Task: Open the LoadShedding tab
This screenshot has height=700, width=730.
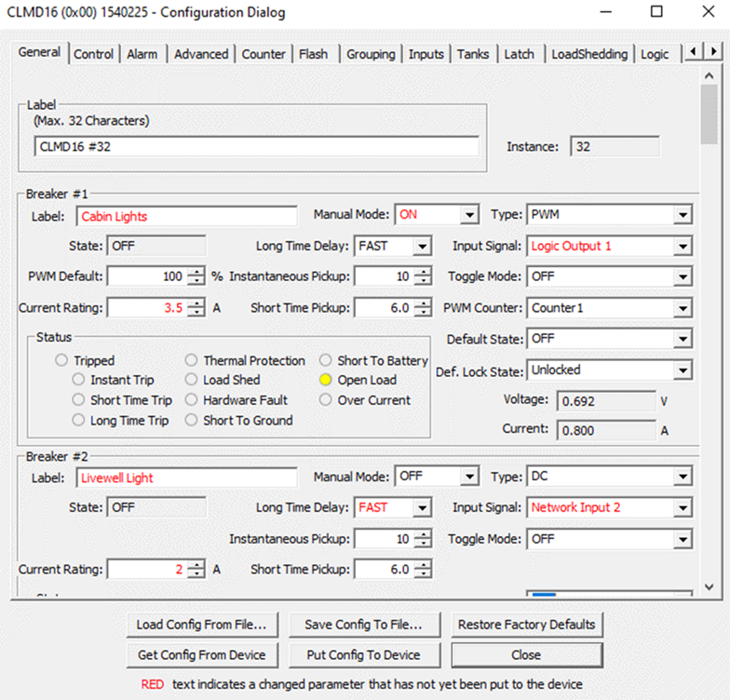Action: click(x=588, y=54)
